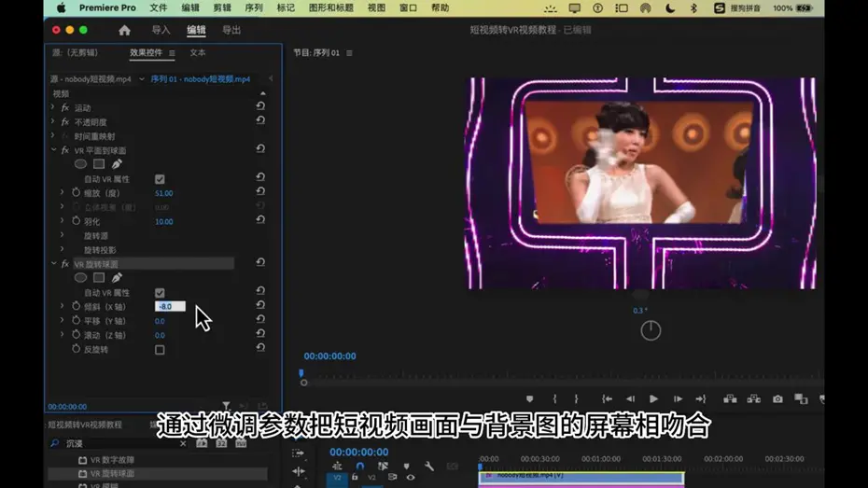Reset the 缩放（度） value
Viewport: 868px width, 488px height.
pyautogui.click(x=260, y=191)
